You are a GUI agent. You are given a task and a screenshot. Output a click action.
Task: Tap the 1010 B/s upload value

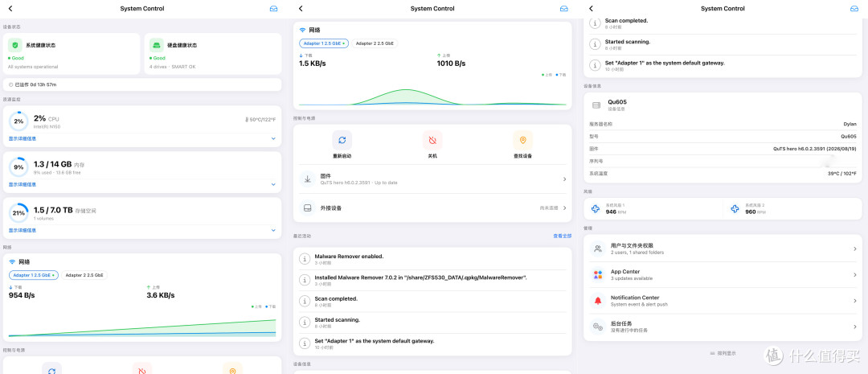(x=451, y=64)
